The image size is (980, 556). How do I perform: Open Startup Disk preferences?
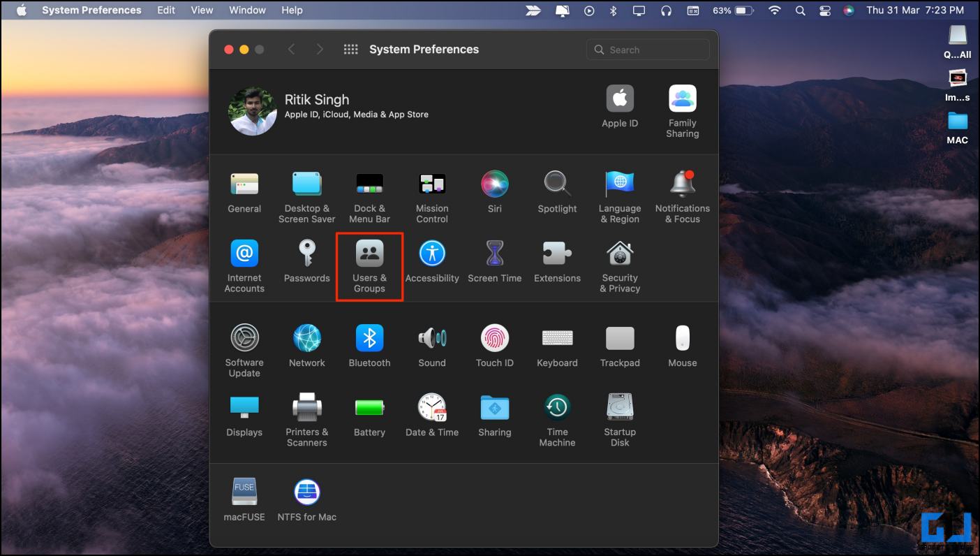pyautogui.click(x=620, y=420)
